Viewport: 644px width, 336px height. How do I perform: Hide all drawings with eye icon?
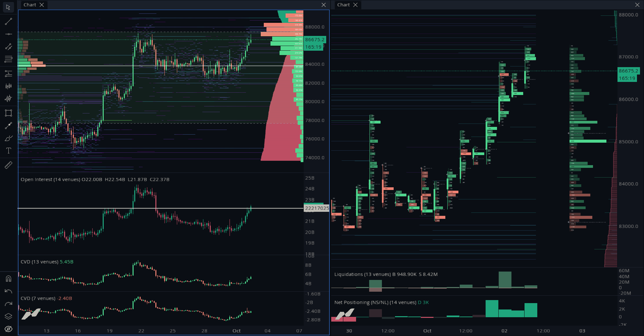8,329
